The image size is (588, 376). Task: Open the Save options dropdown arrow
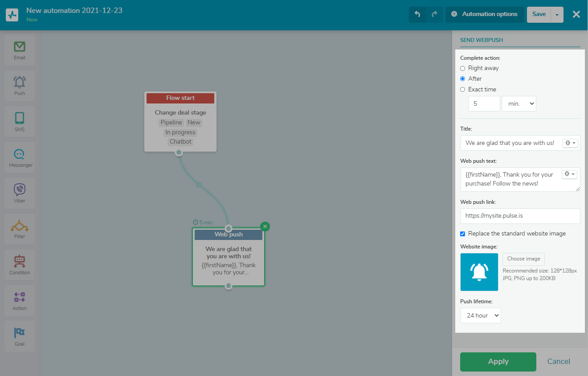coord(557,14)
